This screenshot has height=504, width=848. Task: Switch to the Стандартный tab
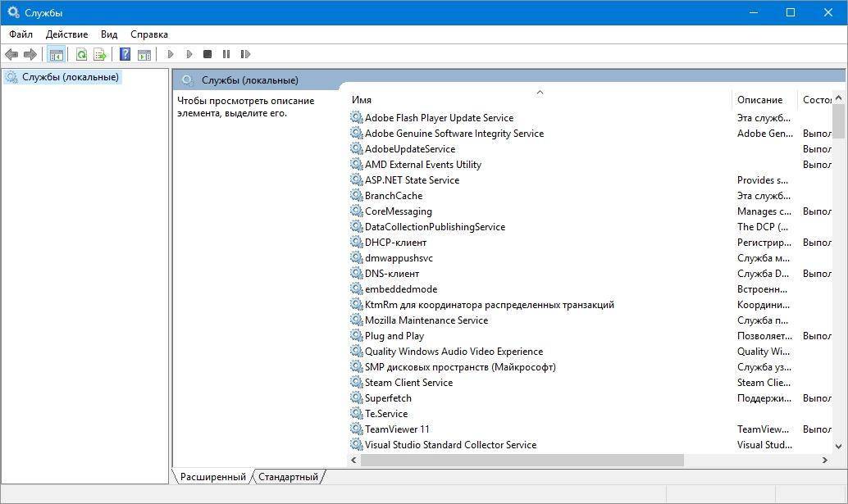click(288, 476)
